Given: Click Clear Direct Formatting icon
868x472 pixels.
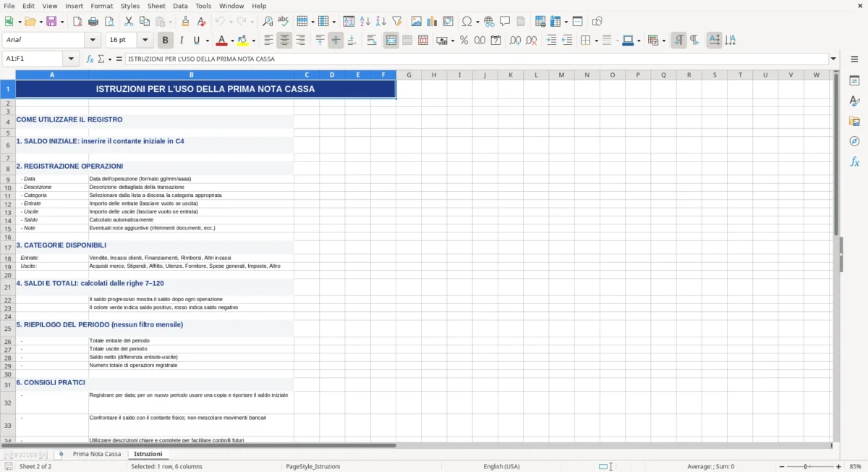Looking at the screenshot, I should click(202, 22).
